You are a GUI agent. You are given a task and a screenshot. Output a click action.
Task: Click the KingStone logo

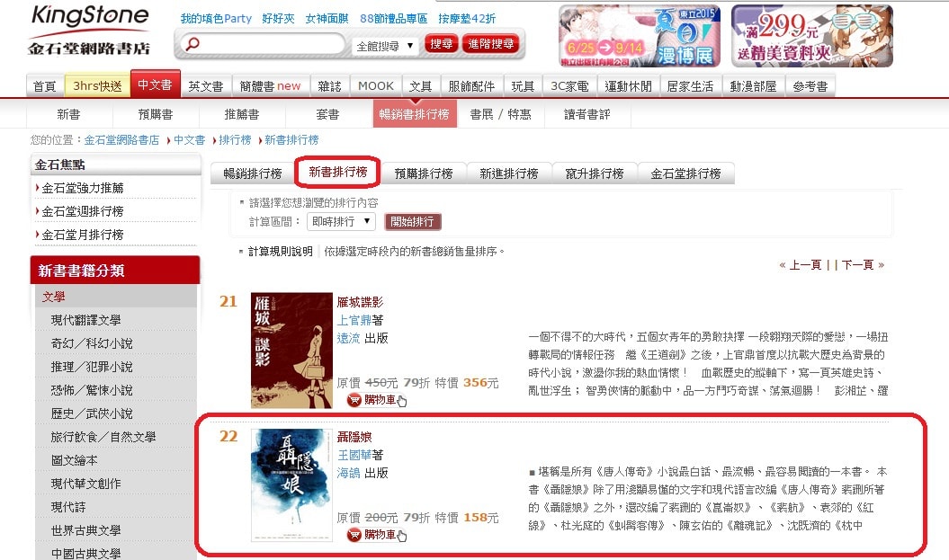point(89,31)
